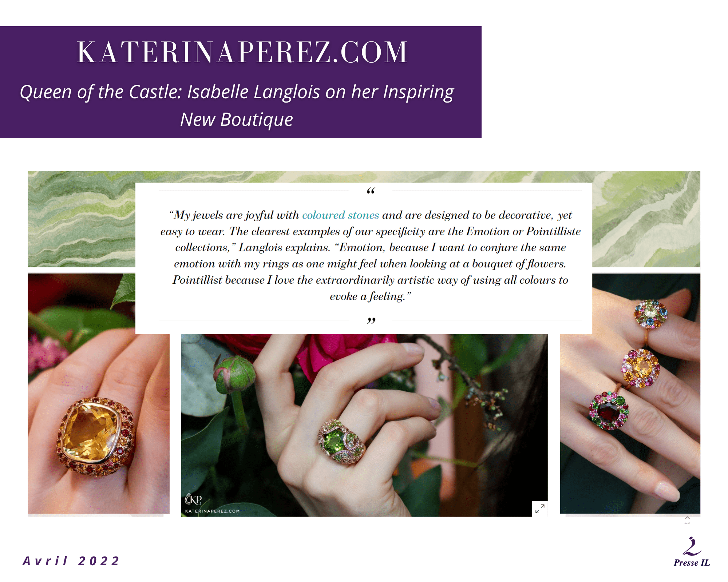Click the KP logo watermark

(193, 499)
